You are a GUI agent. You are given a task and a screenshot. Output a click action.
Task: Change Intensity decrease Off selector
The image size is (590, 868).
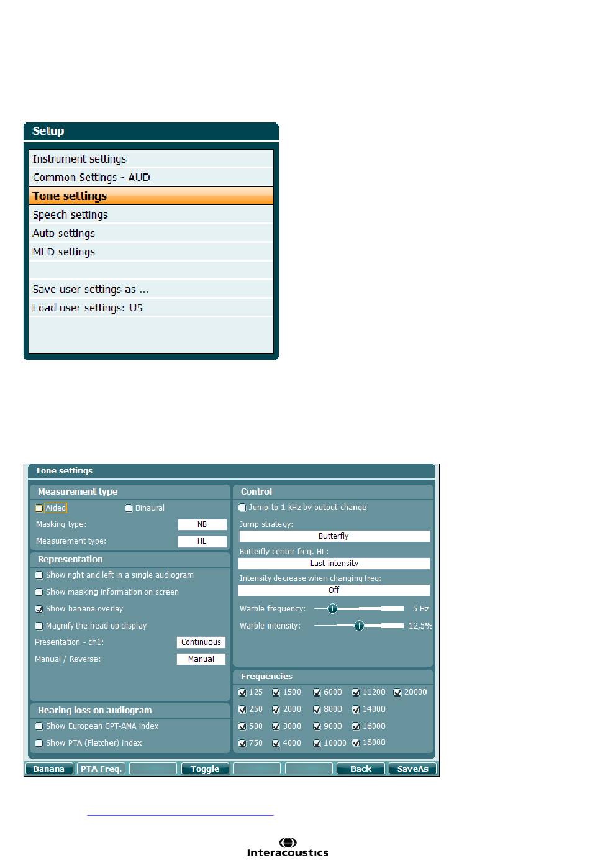pyautogui.click(x=334, y=590)
